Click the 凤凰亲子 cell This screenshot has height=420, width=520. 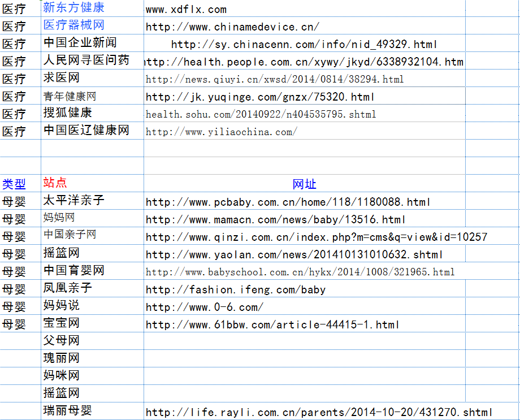click(x=92, y=289)
